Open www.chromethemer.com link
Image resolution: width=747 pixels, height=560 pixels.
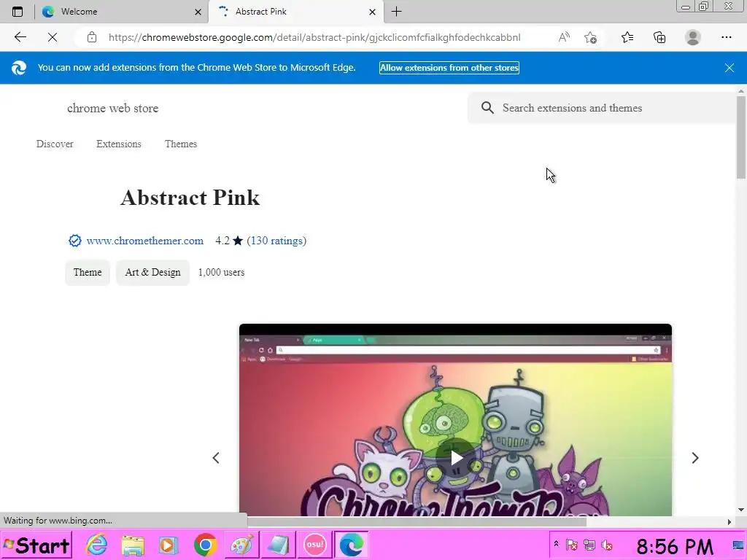145,241
